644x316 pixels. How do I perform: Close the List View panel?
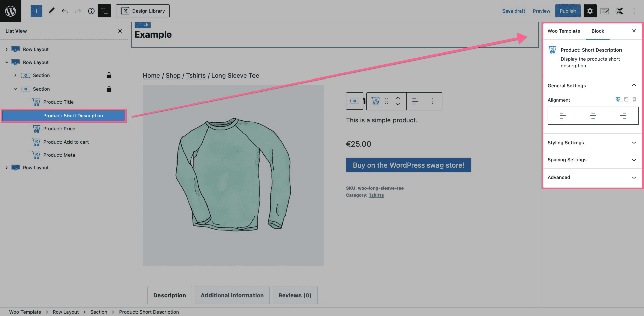(120, 31)
